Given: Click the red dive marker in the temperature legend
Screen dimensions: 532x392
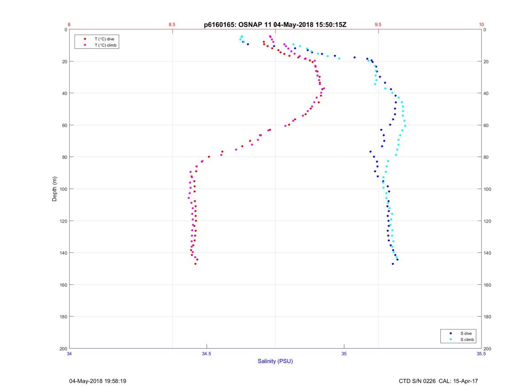Looking at the screenshot, I should pyautogui.click(x=85, y=39).
